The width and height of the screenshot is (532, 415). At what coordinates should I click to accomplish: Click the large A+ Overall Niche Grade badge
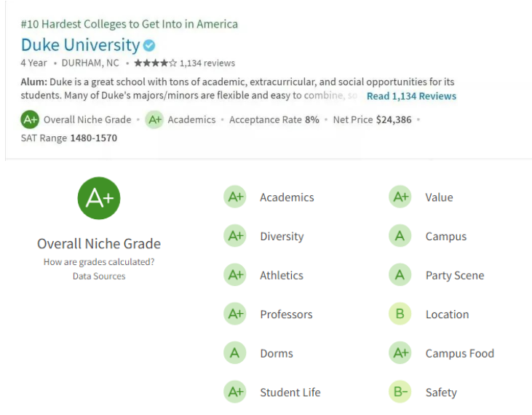(99, 198)
